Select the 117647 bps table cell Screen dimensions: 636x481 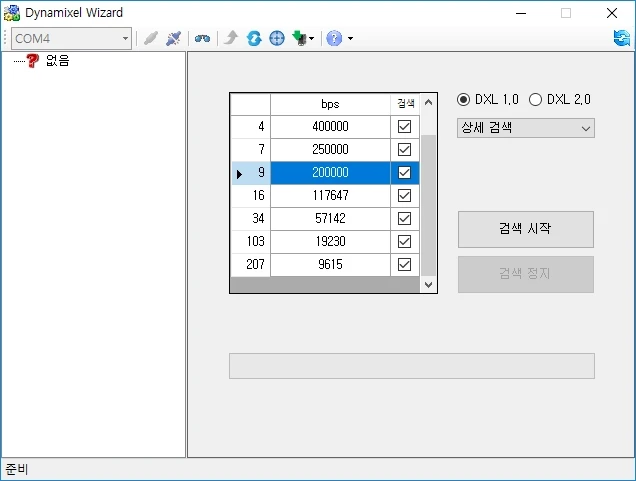[x=330, y=195]
